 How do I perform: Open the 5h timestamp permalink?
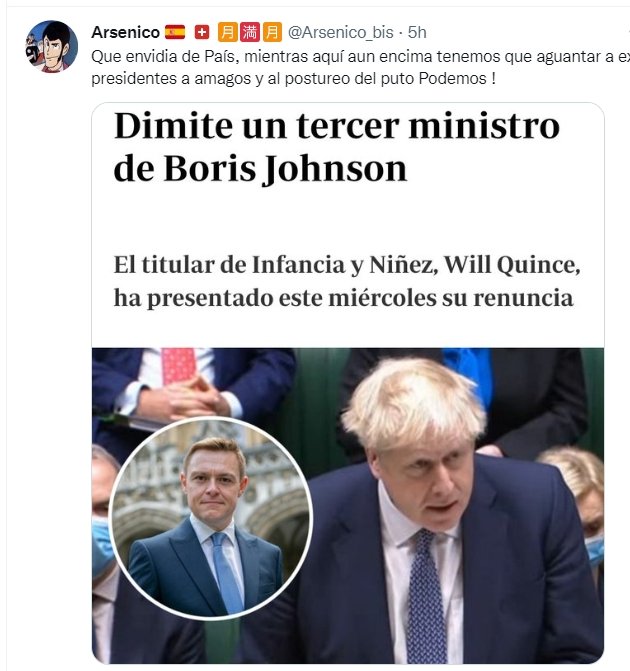click(x=416, y=33)
